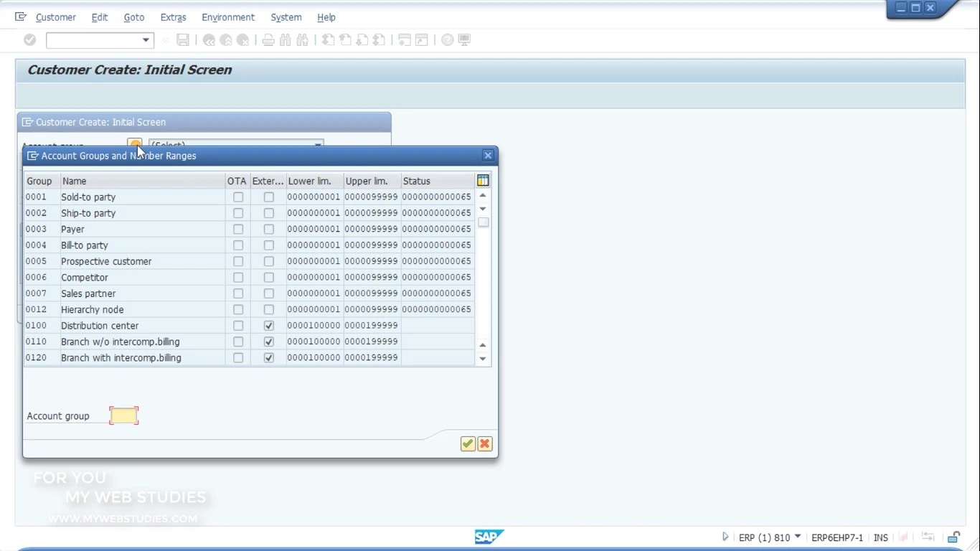Click the First Page toolbar icon
The height and width of the screenshot is (551, 980).
[x=328, y=40]
